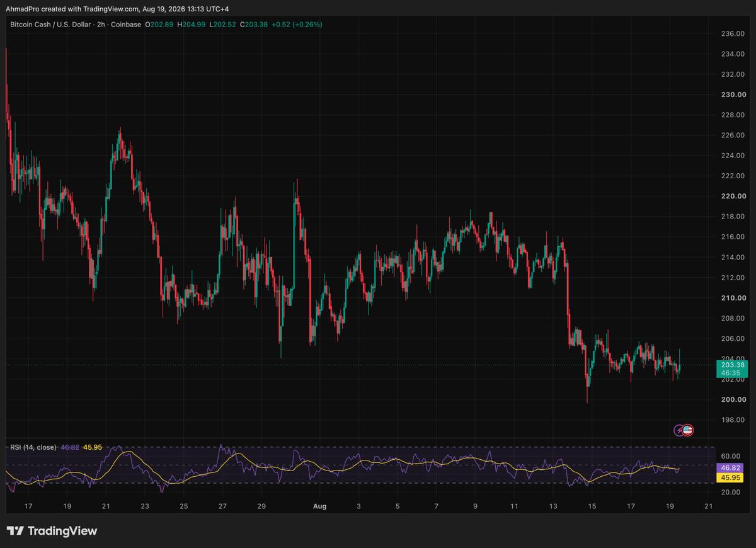Image resolution: width=756 pixels, height=548 pixels.
Task: Click the 27 label on the date axis
Action: pos(222,506)
